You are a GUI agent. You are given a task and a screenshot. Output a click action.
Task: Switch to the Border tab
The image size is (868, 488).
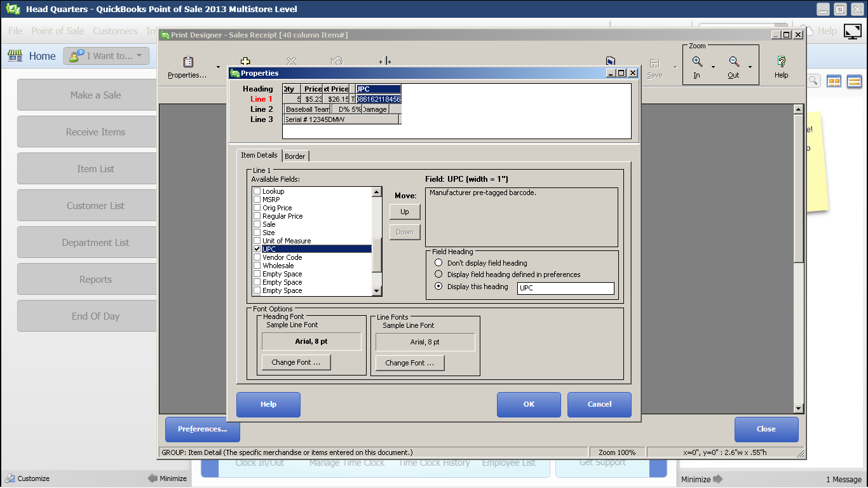point(295,156)
